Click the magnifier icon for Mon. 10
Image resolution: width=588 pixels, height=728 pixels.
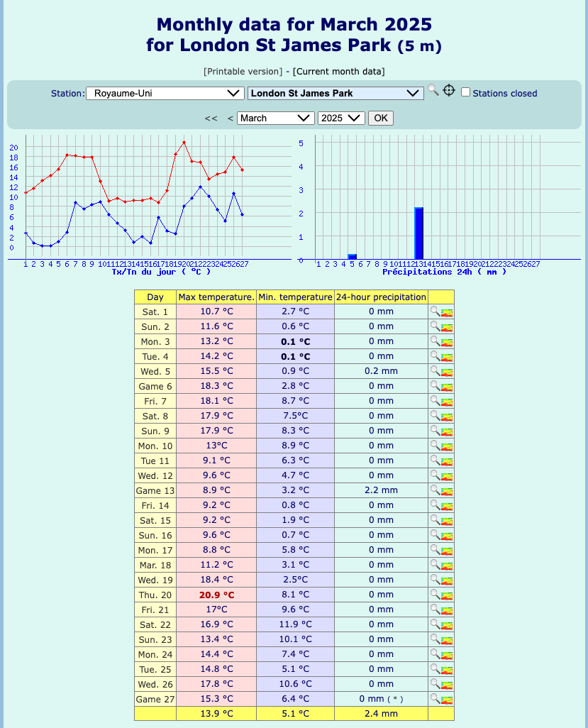(x=435, y=446)
